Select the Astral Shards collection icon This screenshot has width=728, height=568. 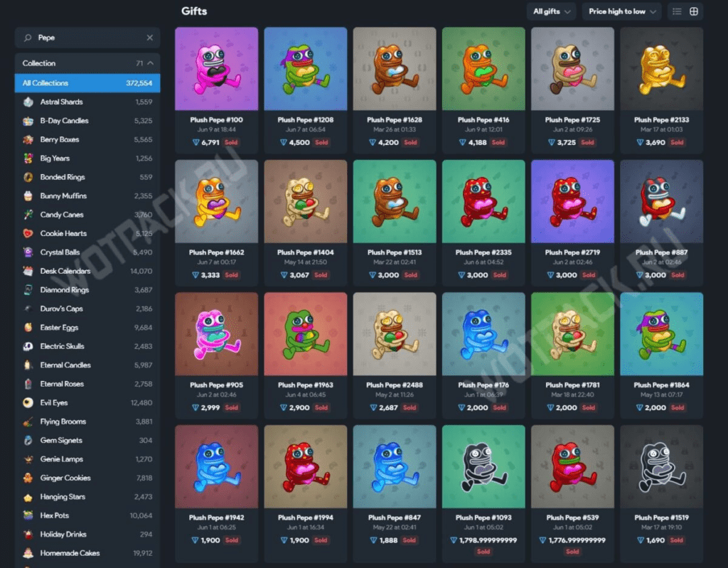coord(28,102)
